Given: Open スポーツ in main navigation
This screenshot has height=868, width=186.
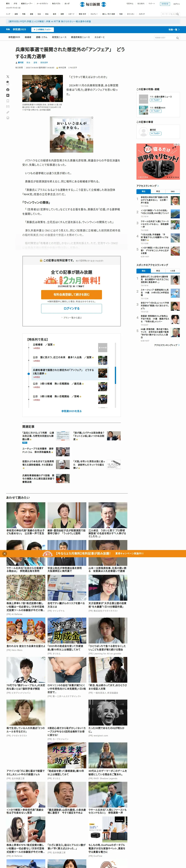Looking at the screenshot, I should [71, 14].
